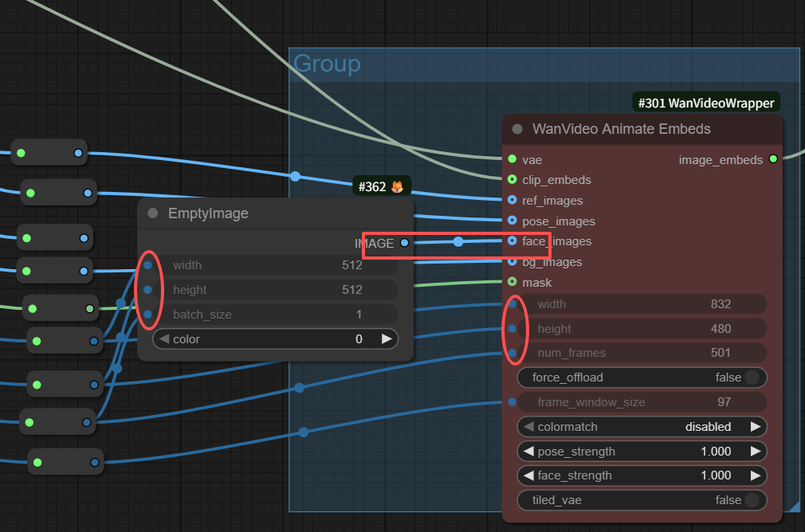
Task: Toggle the tiled_vae switch
Action: (751, 500)
